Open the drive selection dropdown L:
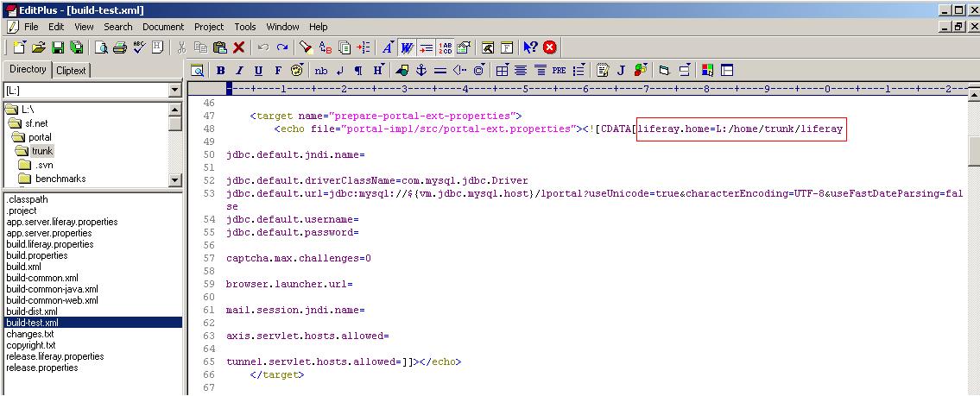The width and height of the screenshot is (980, 396). pos(174,91)
